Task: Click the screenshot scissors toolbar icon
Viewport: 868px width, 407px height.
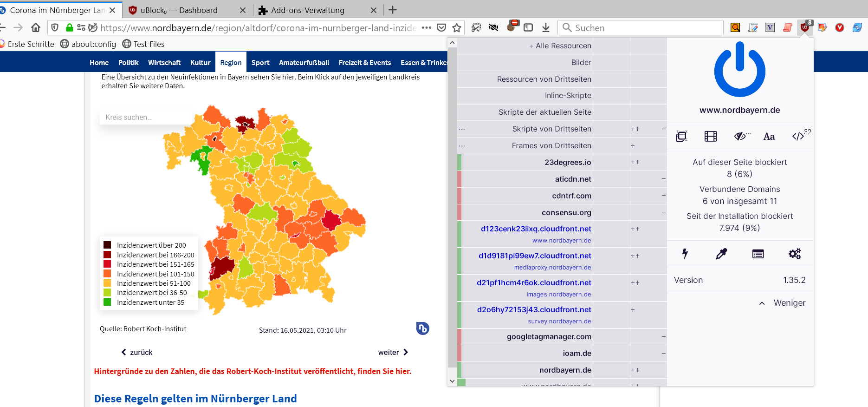Action: [476, 28]
